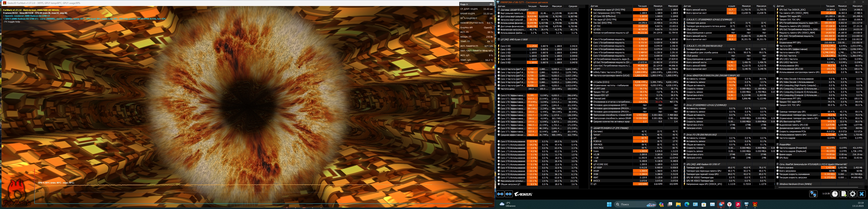The height and width of the screenshot is (209, 868).
Task: Open the AMD Software taskbar icon
Action: [738, 204]
